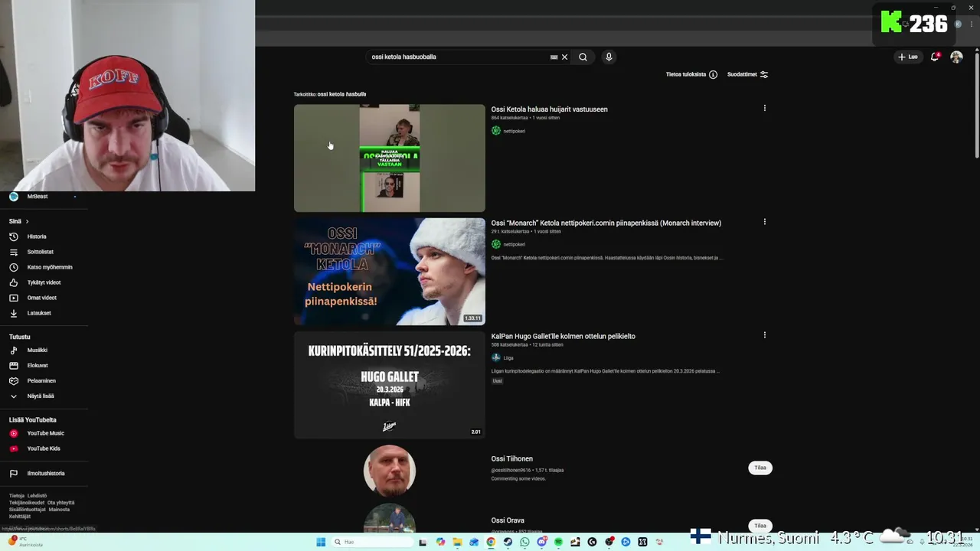Clear the search box text
Screen dimensions: 980x551
coord(565,57)
